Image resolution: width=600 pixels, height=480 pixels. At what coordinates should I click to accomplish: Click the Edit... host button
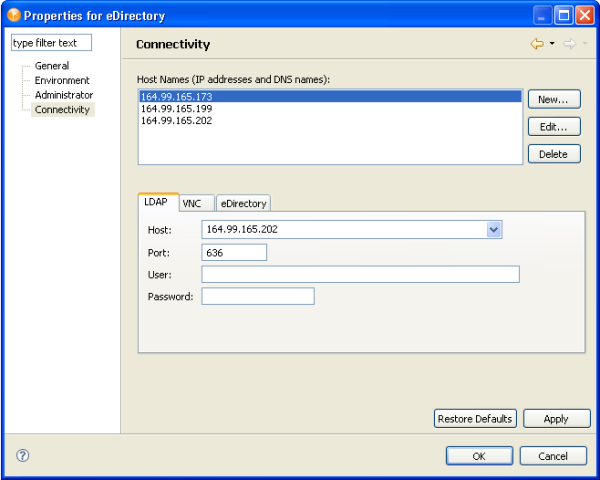pyautogui.click(x=554, y=127)
